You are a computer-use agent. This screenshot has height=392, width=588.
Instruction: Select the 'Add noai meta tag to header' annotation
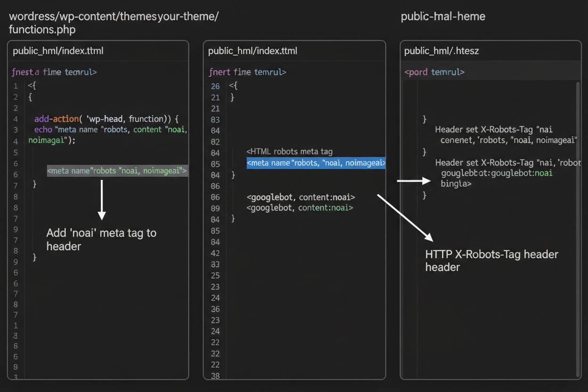[x=101, y=239]
